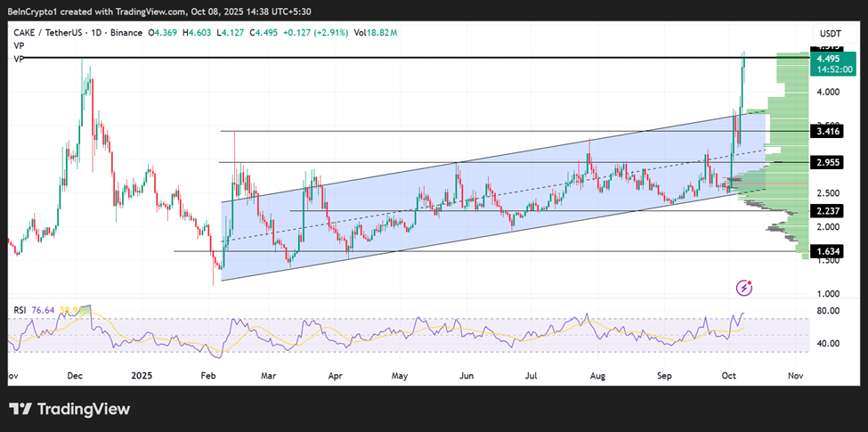Click the 2.955 horizontal line price label
This screenshot has height=432, width=868.
[x=829, y=163]
